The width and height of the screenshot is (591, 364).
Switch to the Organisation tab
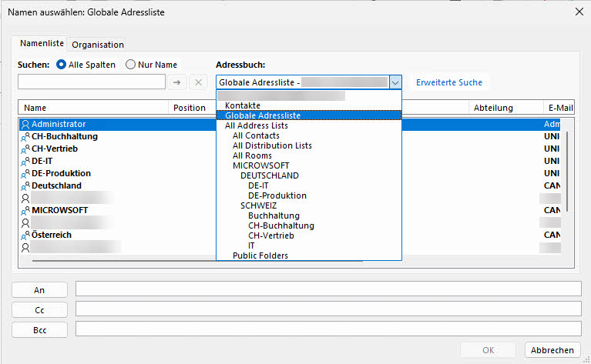coord(98,45)
